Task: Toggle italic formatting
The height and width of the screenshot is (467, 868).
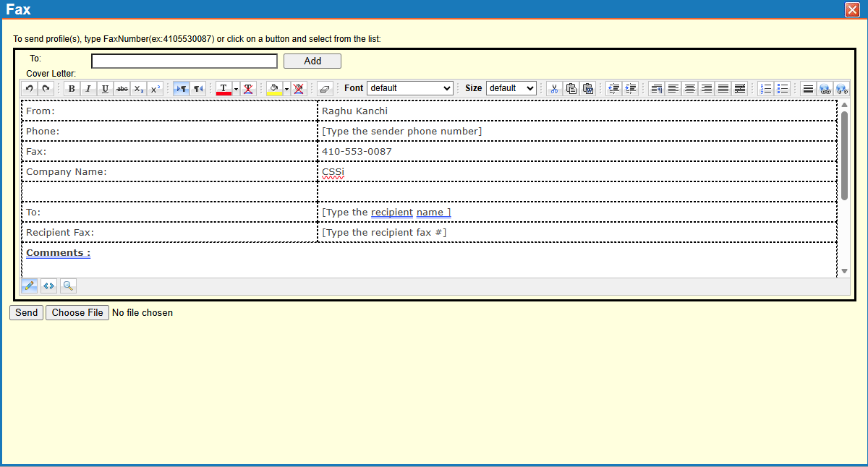Action: pos(88,88)
